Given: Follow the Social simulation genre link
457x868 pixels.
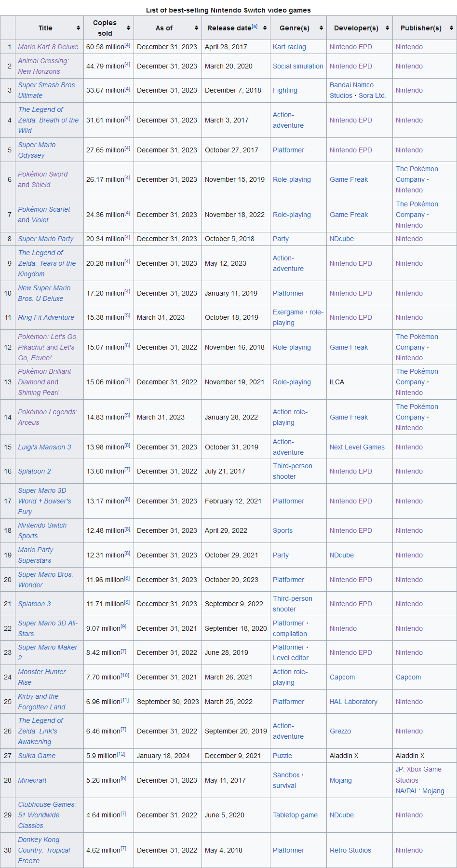Looking at the screenshot, I should tap(298, 66).
